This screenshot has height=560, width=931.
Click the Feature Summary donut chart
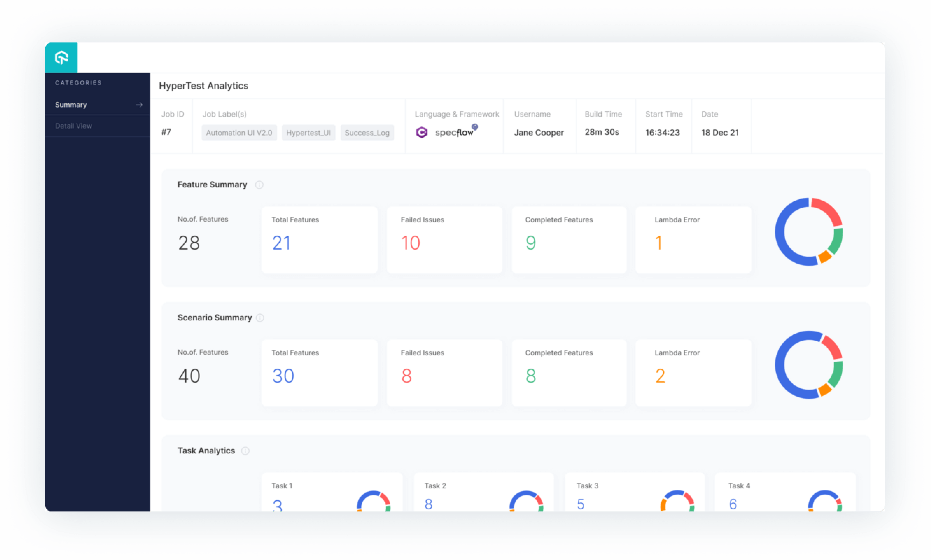click(x=809, y=231)
